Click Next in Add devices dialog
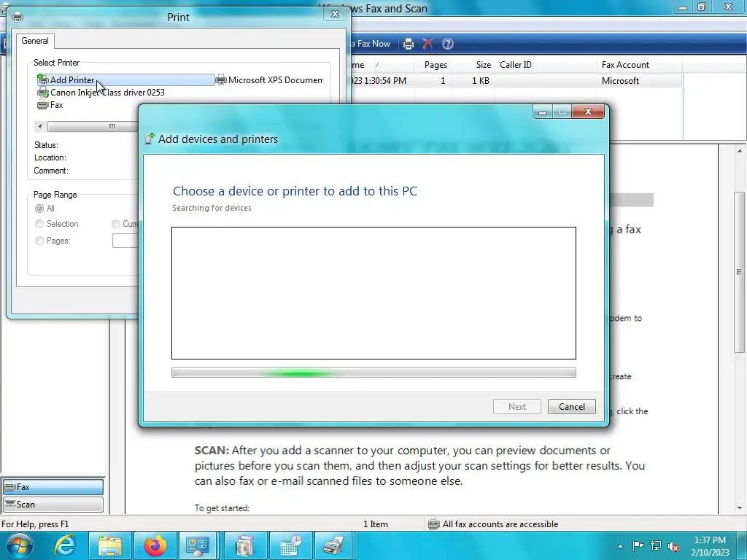The height and width of the screenshot is (560, 747). point(517,407)
